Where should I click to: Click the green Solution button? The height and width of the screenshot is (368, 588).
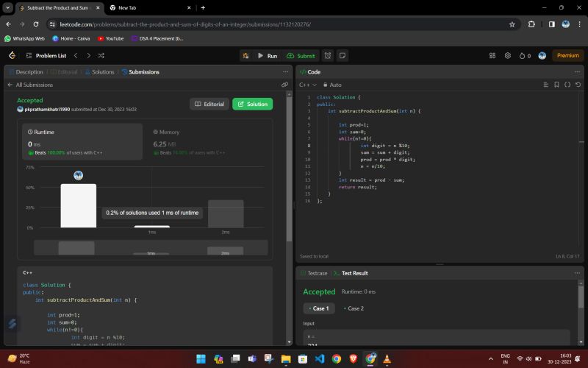click(x=252, y=104)
